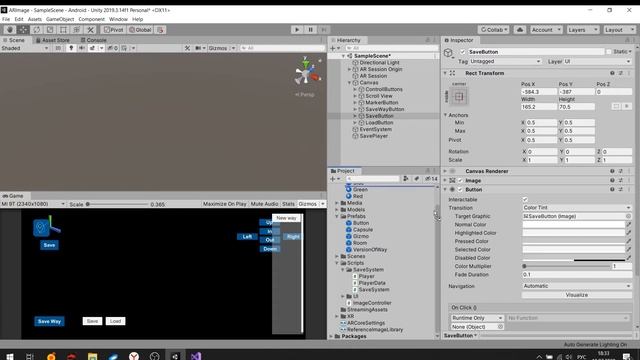Pick Normal Color with eyedropper

pos(629,224)
